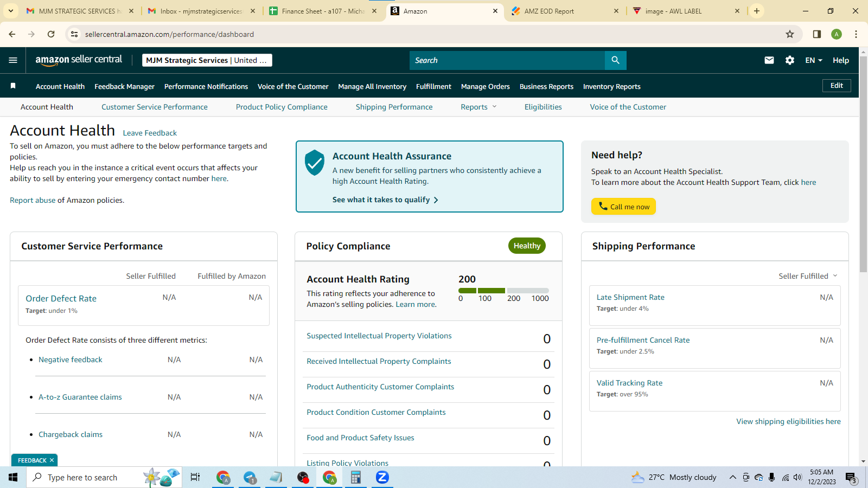The height and width of the screenshot is (488, 868).
Task: Open Performance Notifications menu item
Action: [206, 86]
